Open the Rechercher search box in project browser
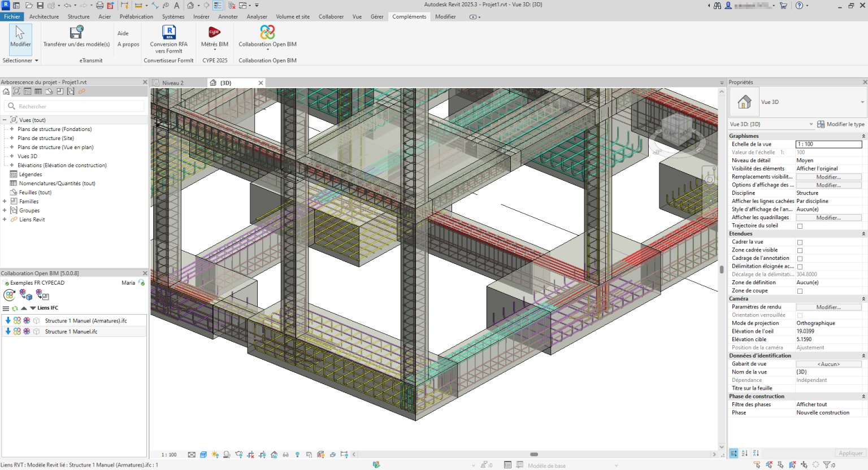Image resolution: width=868 pixels, height=470 pixels. tap(73, 106)
